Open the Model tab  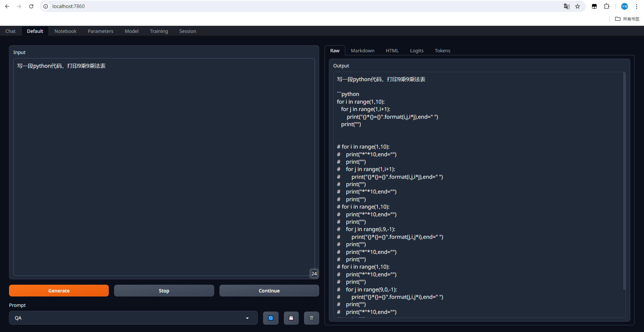[x=132, y=31]
